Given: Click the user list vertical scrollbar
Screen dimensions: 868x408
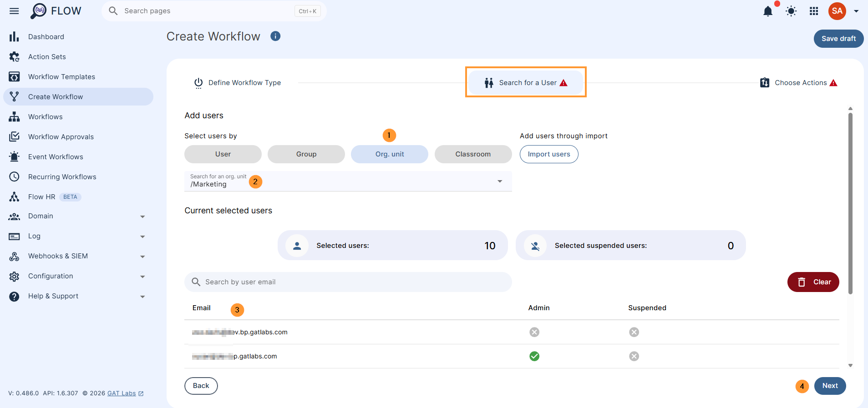Looking at the screenshot, I should point(850,203).
